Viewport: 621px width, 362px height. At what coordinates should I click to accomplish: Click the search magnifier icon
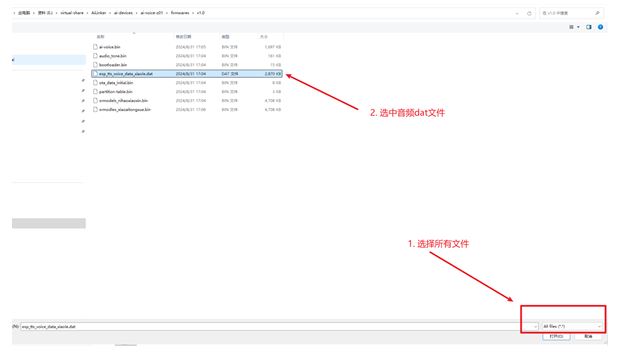click(597, 13)
